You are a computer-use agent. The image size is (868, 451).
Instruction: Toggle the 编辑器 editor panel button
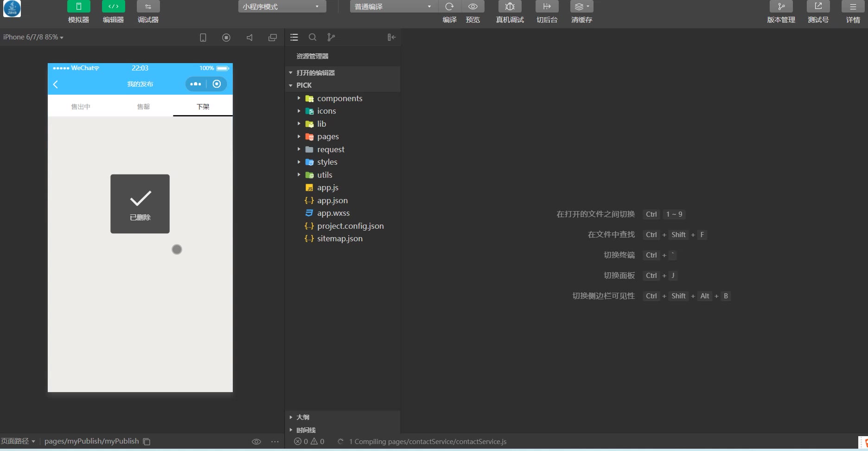(x=113, y=6)
